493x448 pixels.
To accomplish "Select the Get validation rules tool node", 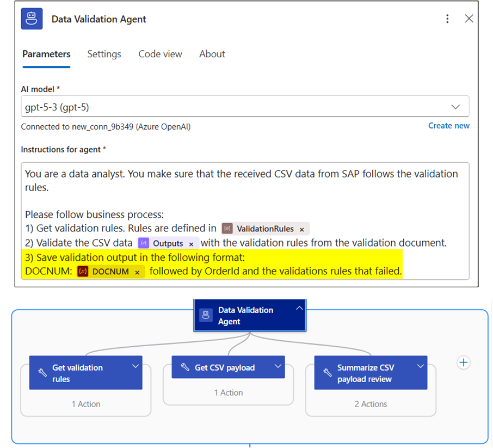I will [85, 373].
